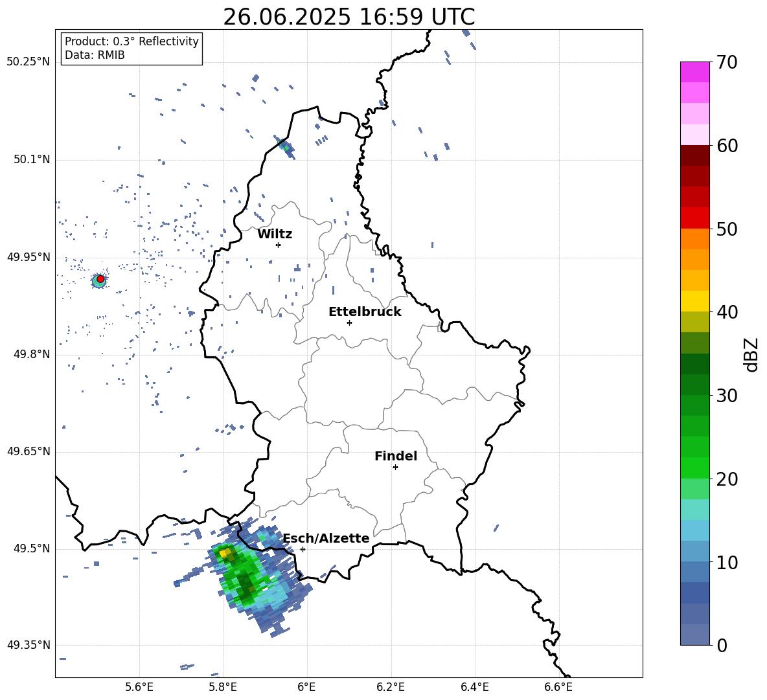Image resolution: width=767 pixels, height=700 pixels.
Task: Click the colorbar 0 tick label
Action: click(x=722, y=646)
